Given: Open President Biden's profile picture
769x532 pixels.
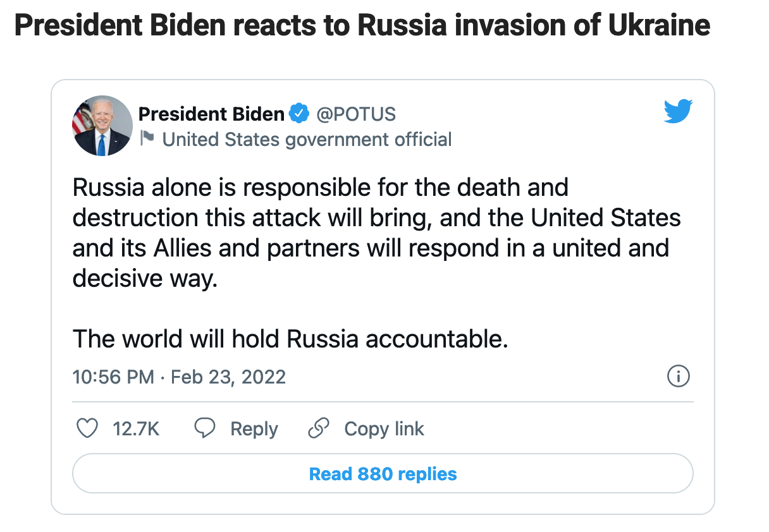Looking at the screenshot, I should tap(102, 126).
